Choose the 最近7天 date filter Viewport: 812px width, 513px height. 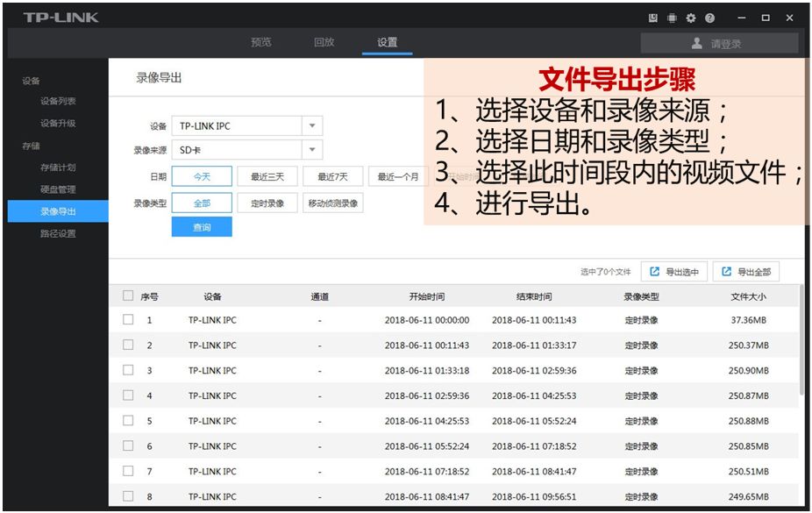pos(332,176)
